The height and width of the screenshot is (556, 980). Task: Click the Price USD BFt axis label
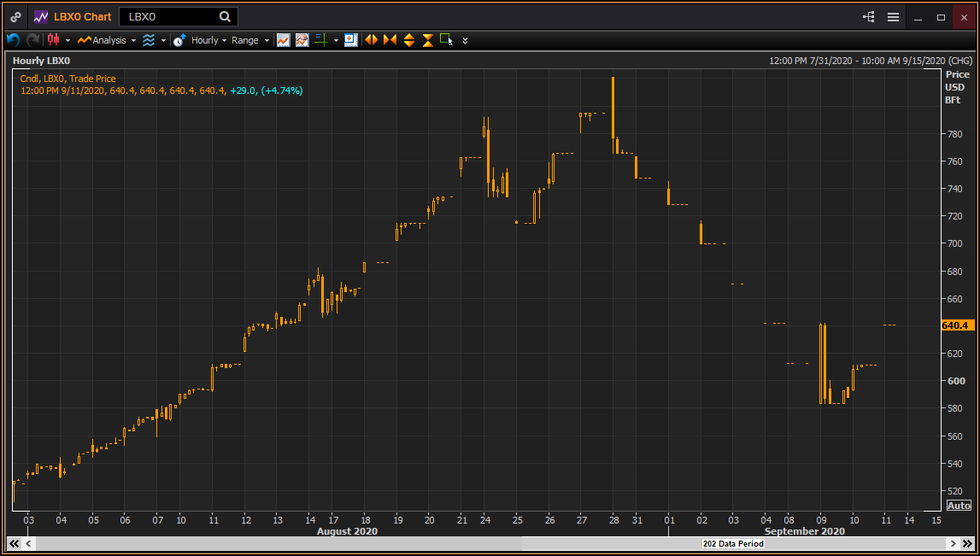point(958,87)
